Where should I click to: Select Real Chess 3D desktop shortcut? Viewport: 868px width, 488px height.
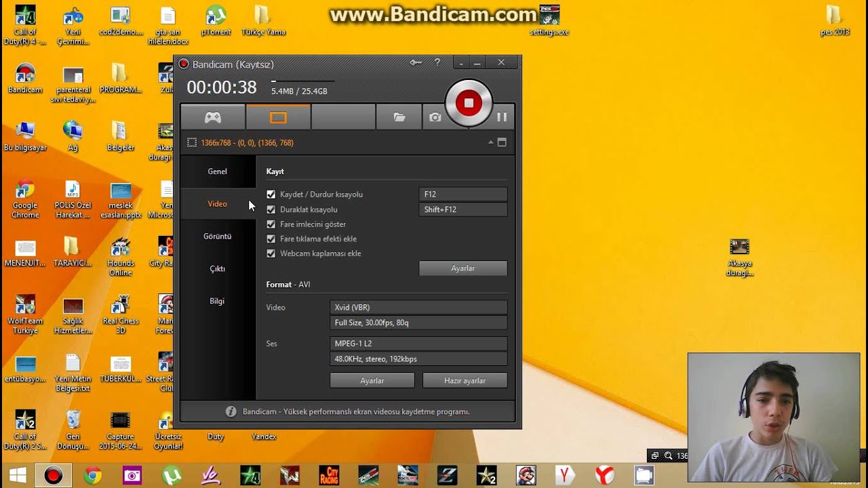pyautogui.click(x=121, y=315)
